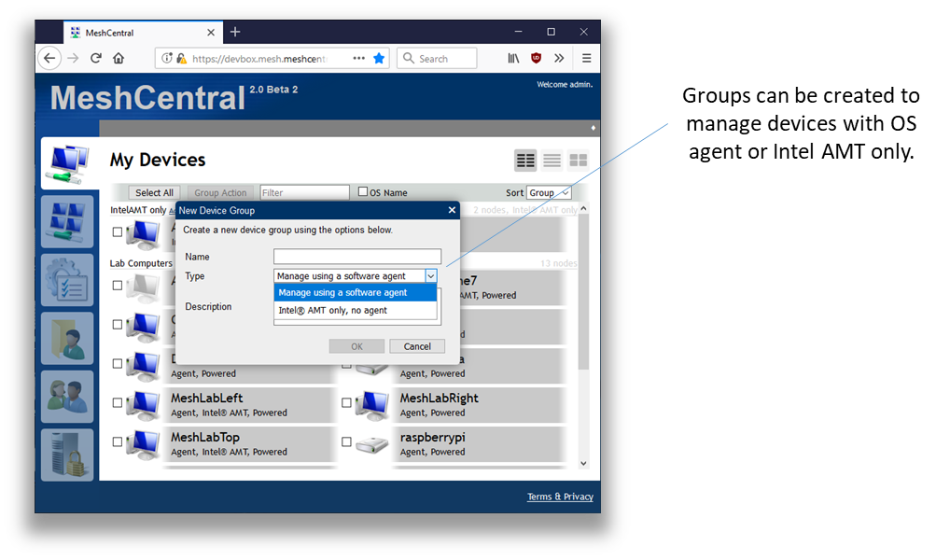Check the box beside MeshLabLeft device

[x=117, y=403]
